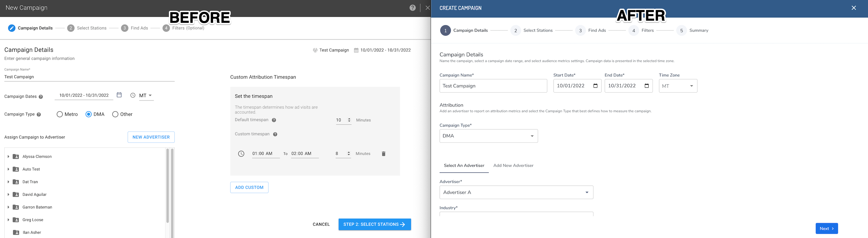
Task: Click the help question mark icon in header
Action: pyautogui.click(x=412, y=8)
